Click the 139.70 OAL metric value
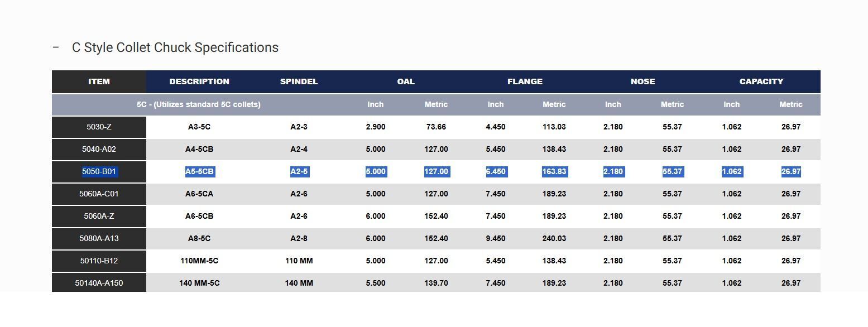Screen dimensions: 868x327 [x=436, y=283]
